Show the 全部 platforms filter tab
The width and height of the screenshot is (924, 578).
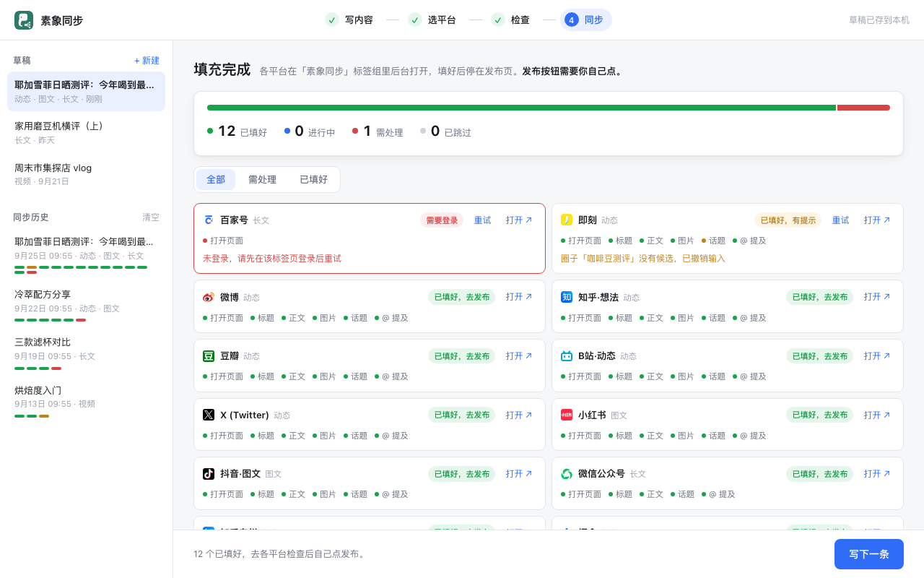point(216,179)
